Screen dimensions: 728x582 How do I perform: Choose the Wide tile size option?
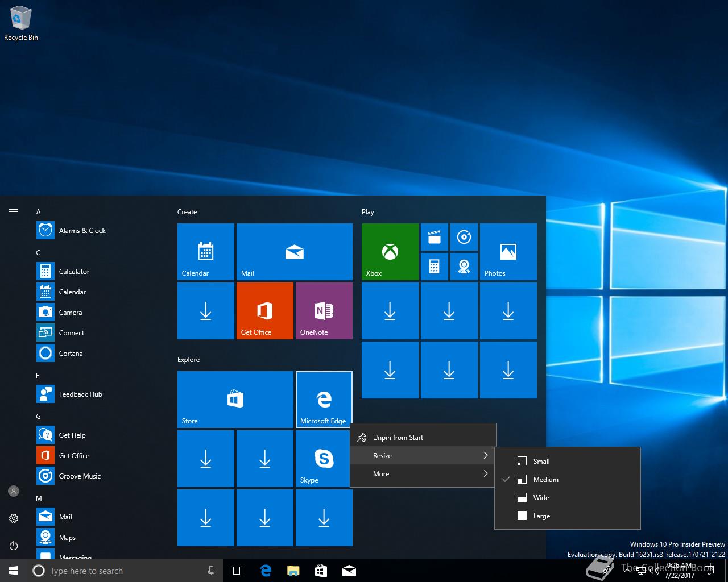pyautogui.click(x=541, y=498)
